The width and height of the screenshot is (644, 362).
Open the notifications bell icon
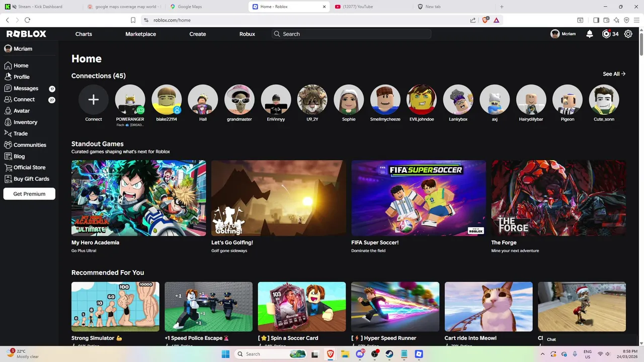(589, 34)
